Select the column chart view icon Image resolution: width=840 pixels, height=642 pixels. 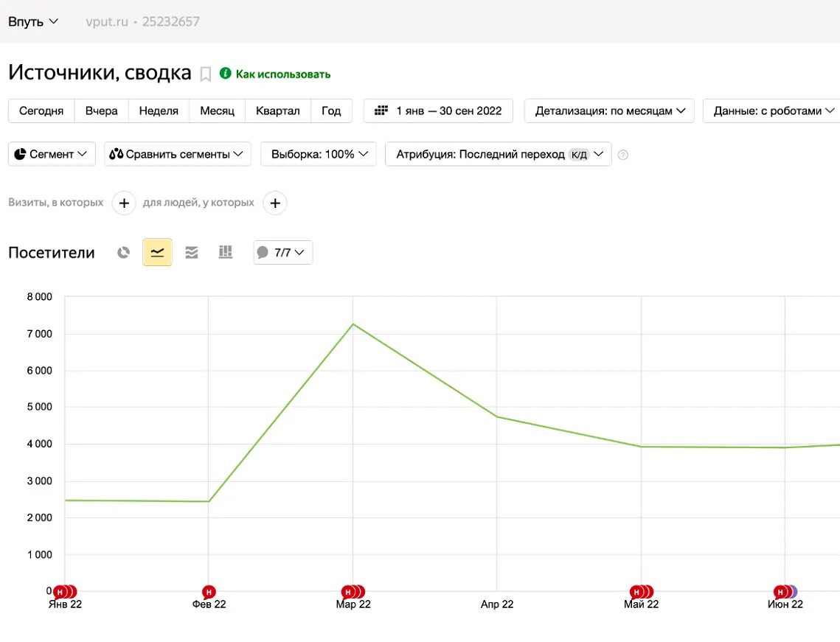pyautogui.click(x=226, y=253)
